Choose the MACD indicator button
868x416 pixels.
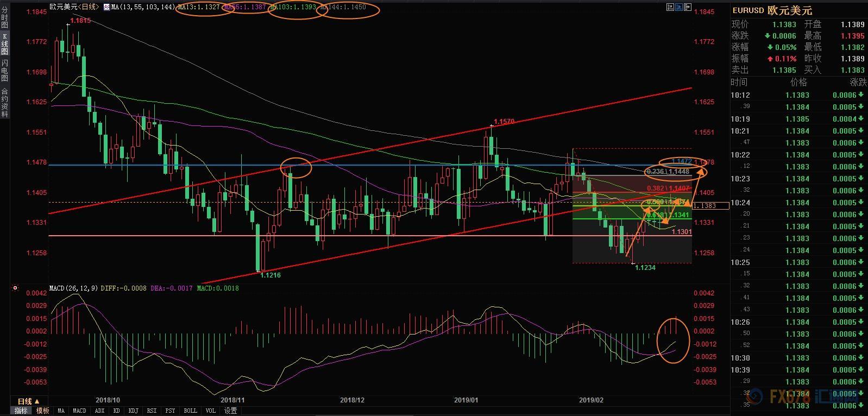[79, 411]
